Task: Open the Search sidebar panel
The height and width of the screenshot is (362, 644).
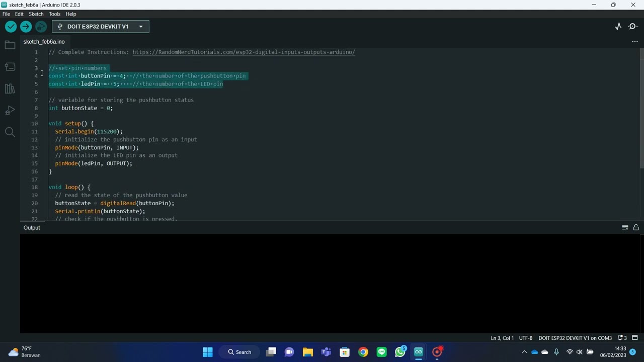Action: (10, 132)
